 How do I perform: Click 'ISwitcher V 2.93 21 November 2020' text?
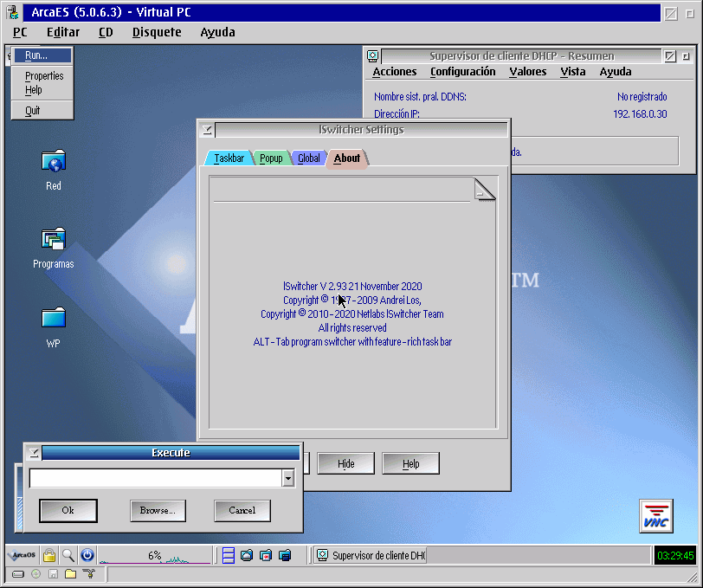(x=352, y=286)
